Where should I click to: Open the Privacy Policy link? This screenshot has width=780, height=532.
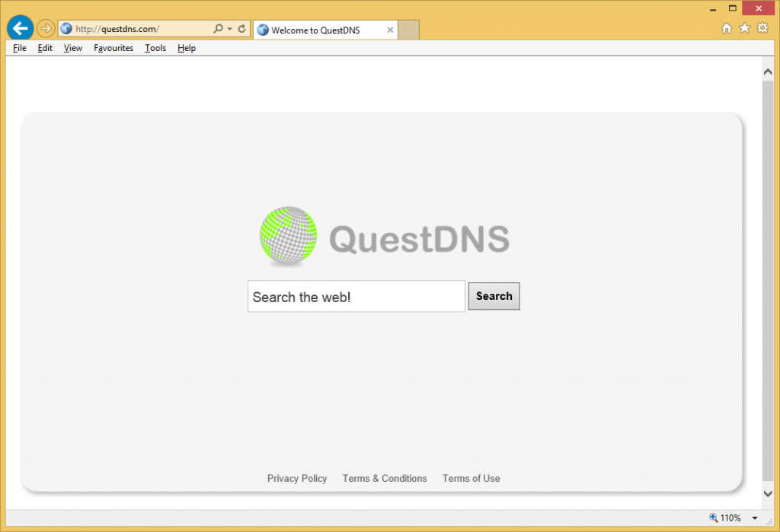tap(297, 479)
